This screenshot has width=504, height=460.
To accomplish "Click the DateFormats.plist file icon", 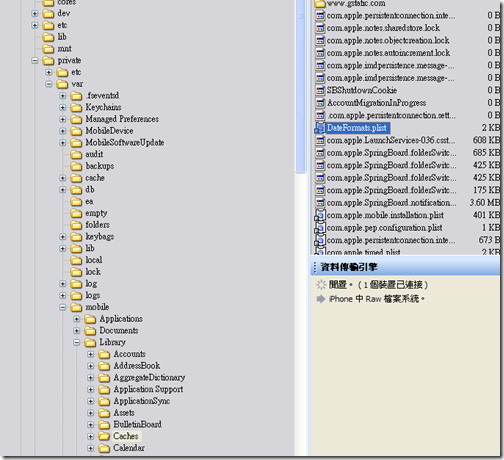I will (320, 128).
